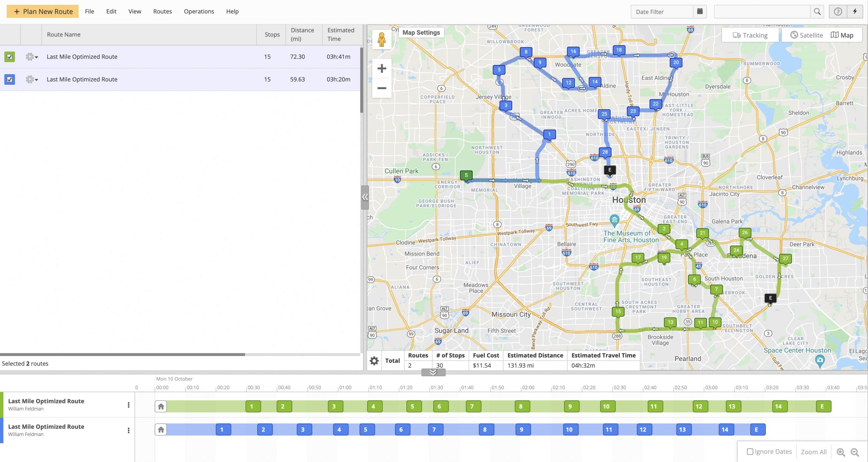Open the File menu
868x462 pixels.
90,11
